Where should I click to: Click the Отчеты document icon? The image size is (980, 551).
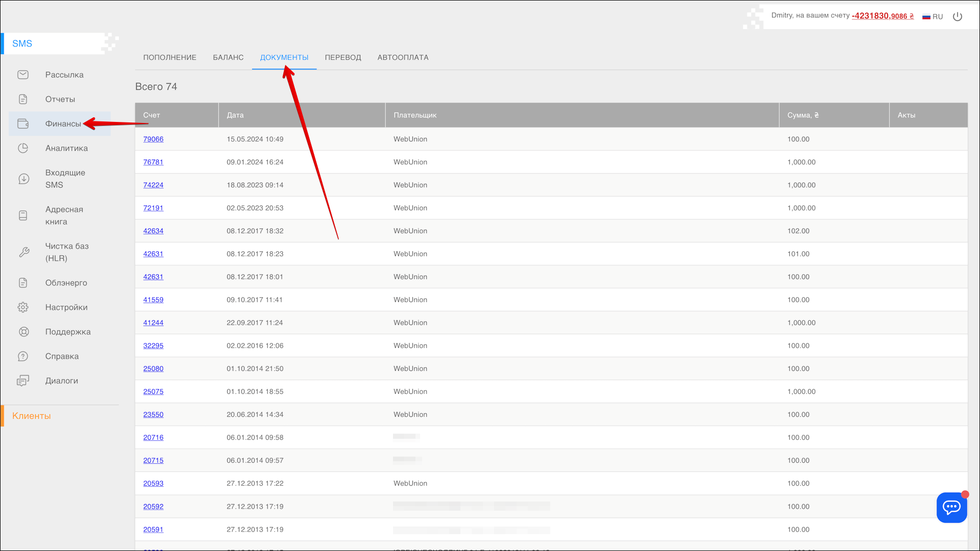pyautogui.click(x=23, y=99)
